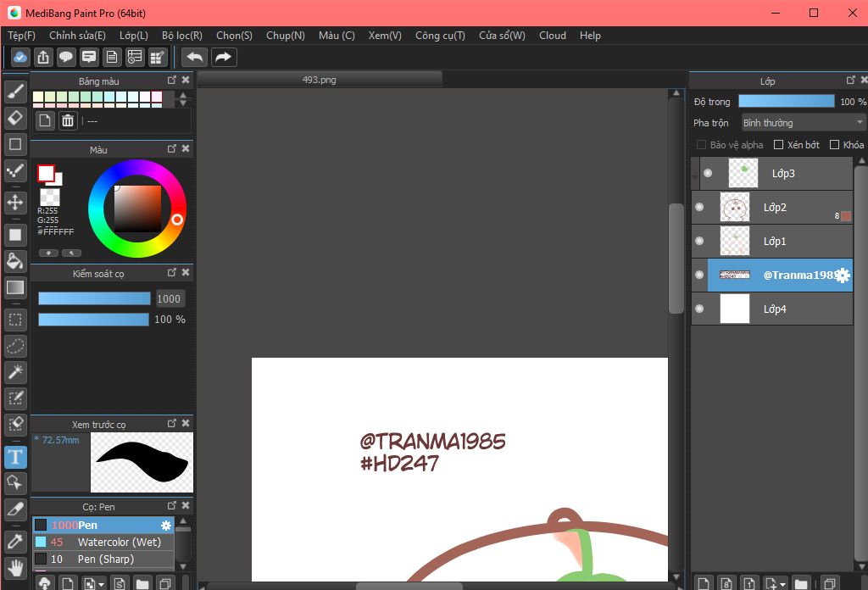Viewport: 868px width, 590px height.
Task: Undock the Kiểm soát cọ panel
Action: 171,273
